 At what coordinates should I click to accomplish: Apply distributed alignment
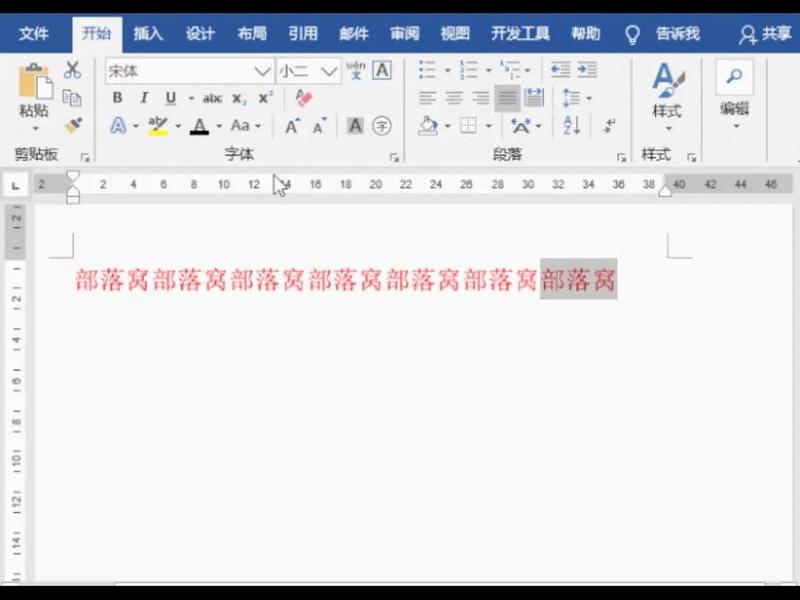pyautogui.click(x=534, y=97)
